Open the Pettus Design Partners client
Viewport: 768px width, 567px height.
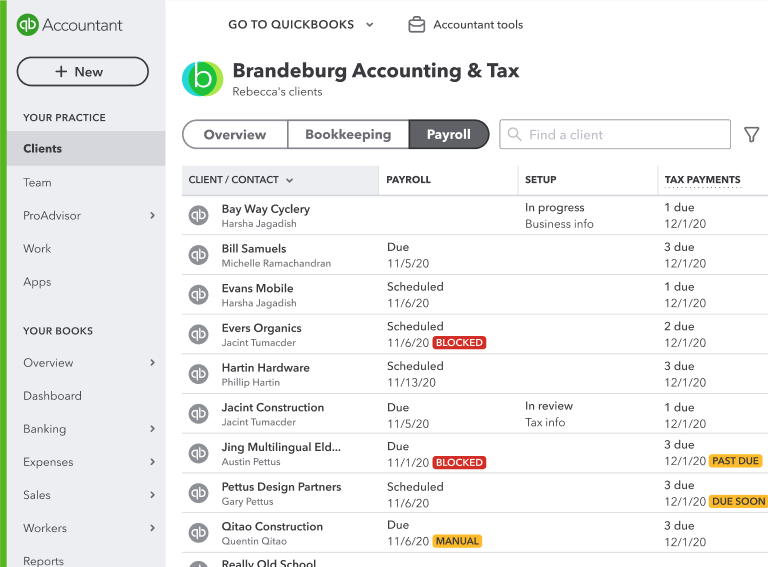point(281,487)
